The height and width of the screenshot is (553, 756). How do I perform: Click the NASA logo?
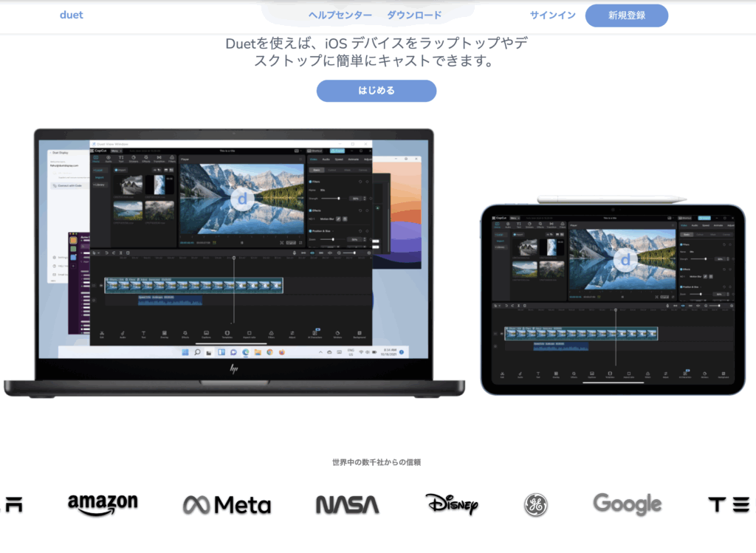pos(347,505)
